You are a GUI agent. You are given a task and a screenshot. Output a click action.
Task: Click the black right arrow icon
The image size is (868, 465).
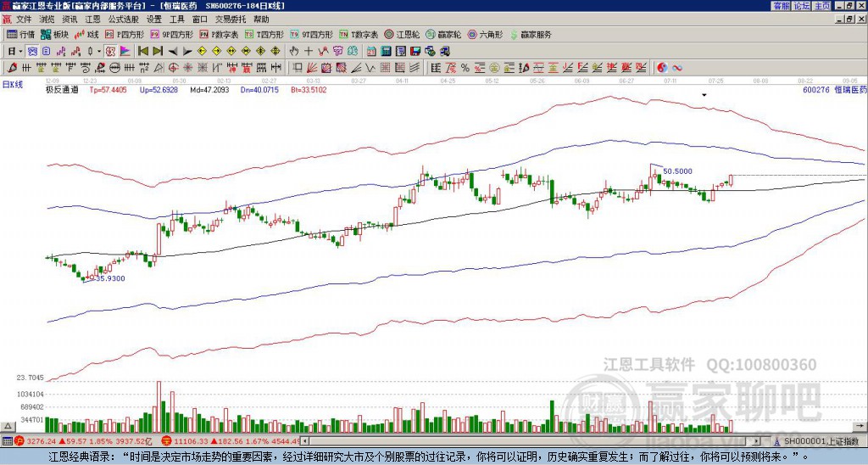(x=187, y=52)
